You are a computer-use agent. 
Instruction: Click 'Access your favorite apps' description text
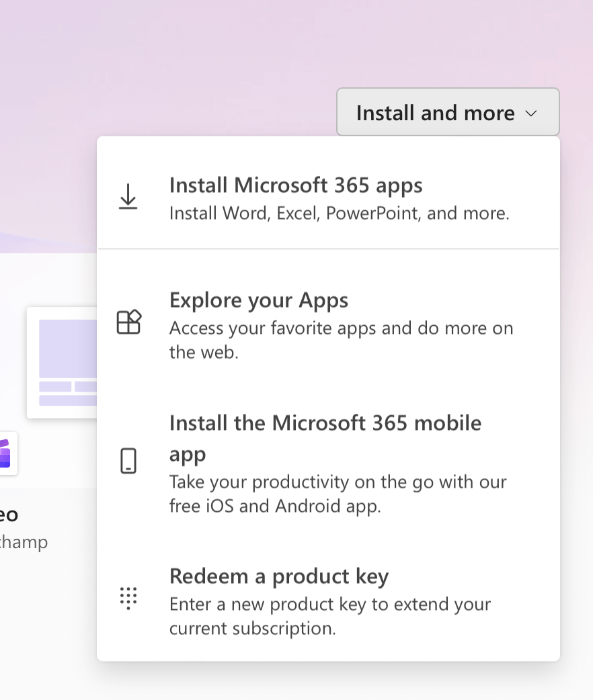pos(341,340)
